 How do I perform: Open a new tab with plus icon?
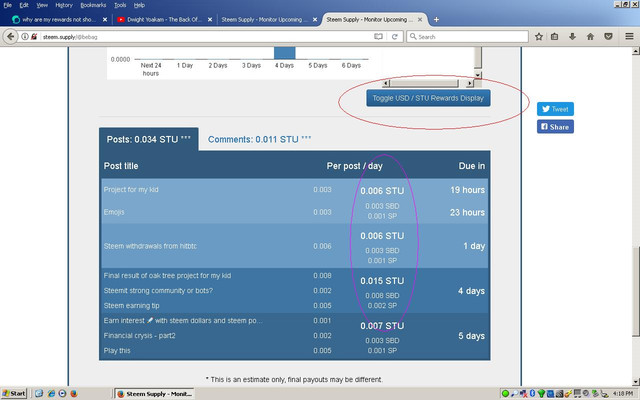[x=436, y=20]
